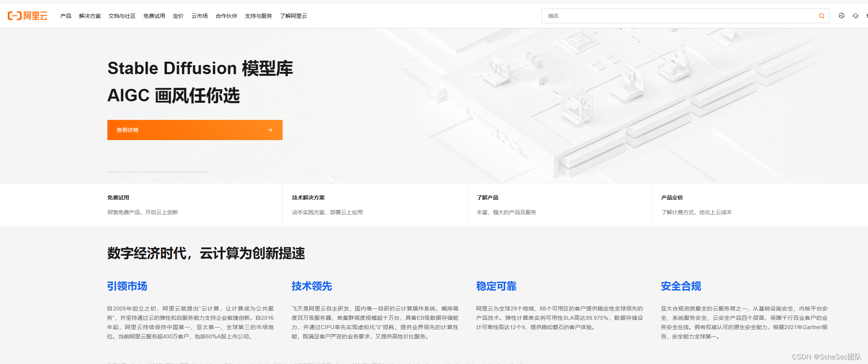Open the 解决方案 menu
The height and width of the screenshot is (364, 868).
pos(90,16)
